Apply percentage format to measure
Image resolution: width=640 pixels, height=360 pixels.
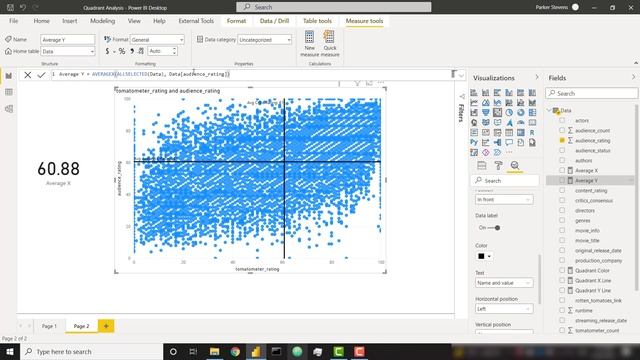coord(122,51)
